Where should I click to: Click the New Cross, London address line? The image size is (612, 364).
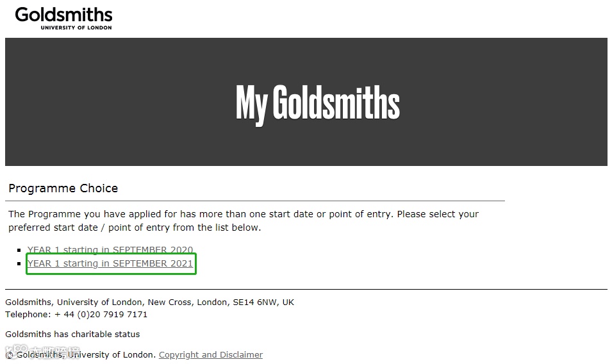[149, 302]
